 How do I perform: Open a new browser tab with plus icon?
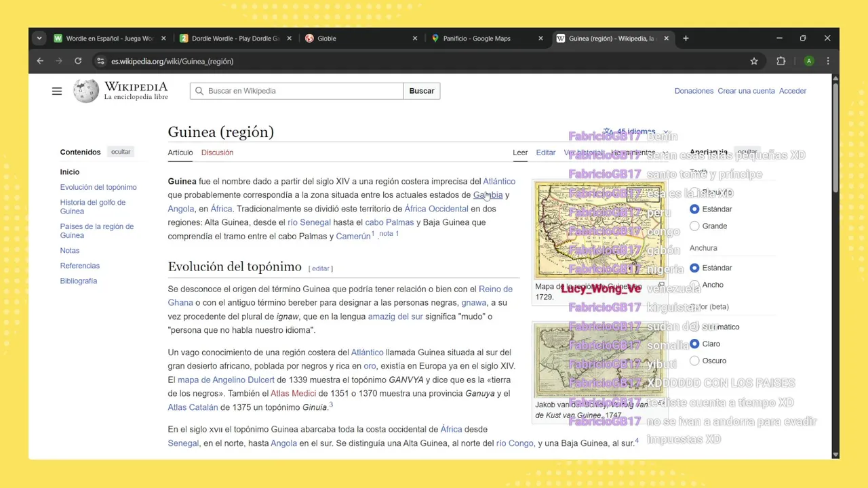(686, 39)
